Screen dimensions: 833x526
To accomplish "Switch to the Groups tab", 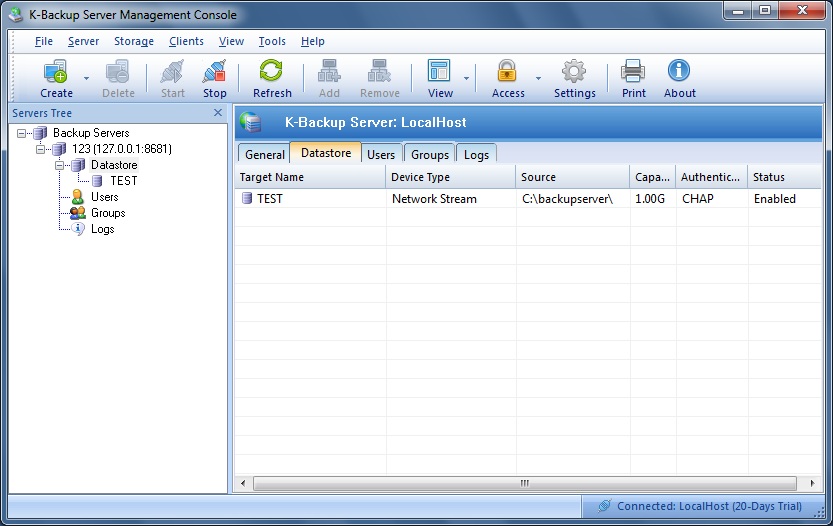I will 429,154.
